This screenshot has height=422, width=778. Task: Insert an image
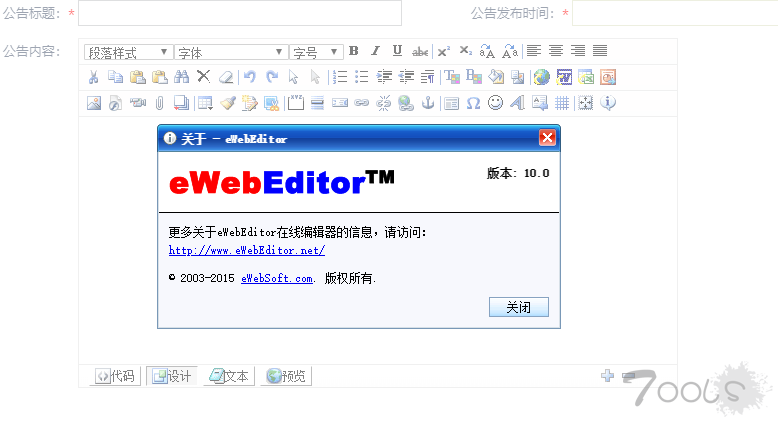coord(94,103)
